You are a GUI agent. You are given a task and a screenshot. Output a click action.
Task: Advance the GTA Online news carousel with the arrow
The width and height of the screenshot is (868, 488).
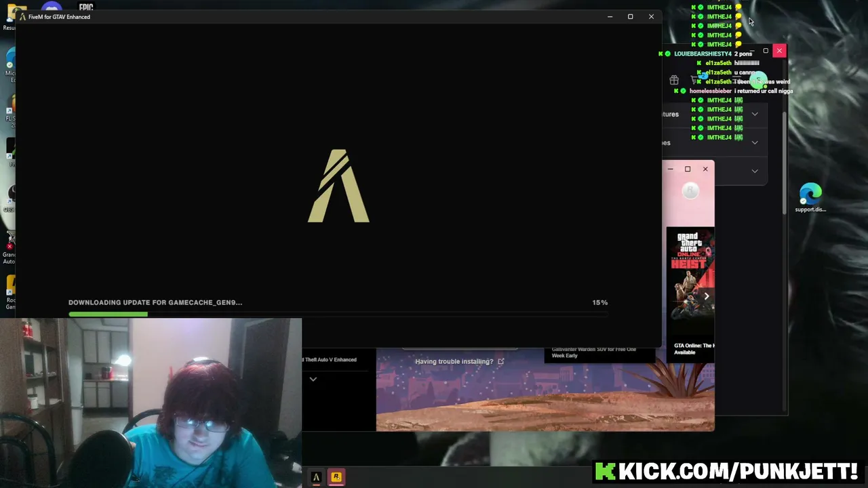pyautogui.click(x=706, y=296)
